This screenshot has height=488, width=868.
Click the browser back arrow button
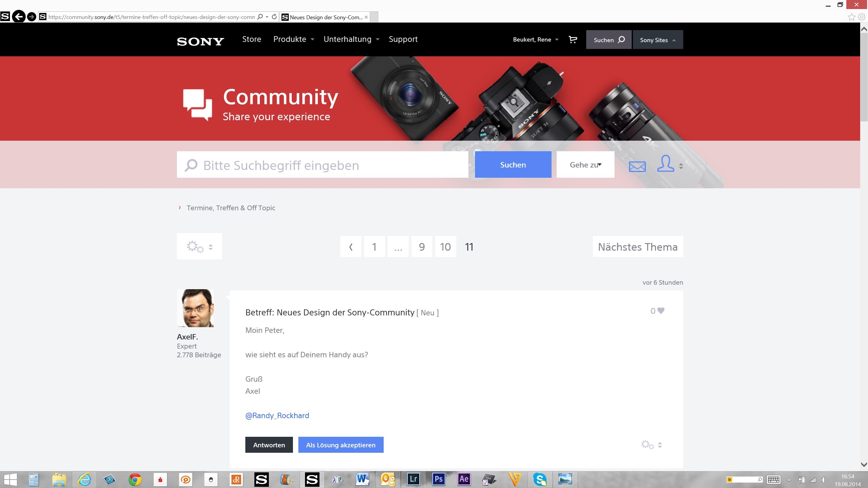coord(19,17)
